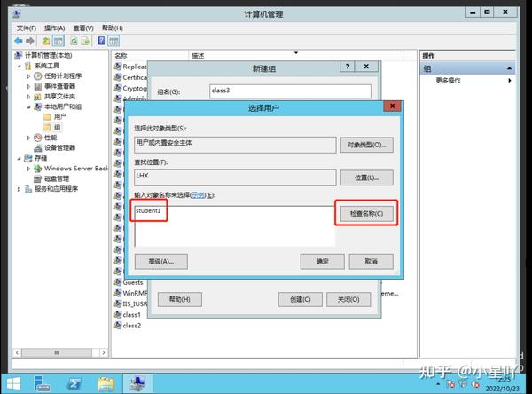This screenshot has width=532, height=394.
Task: Toggle the Show/Hide Action Pane toolbar icon
Action: 113,41
